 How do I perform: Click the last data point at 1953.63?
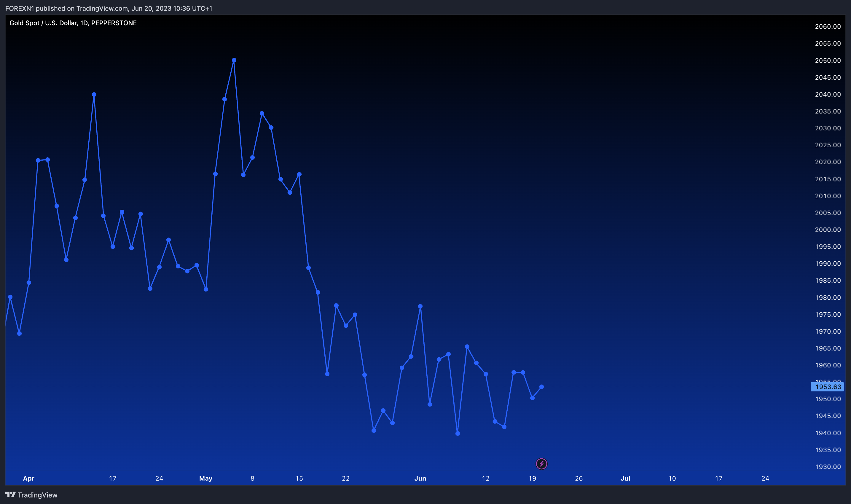point(541,386)
